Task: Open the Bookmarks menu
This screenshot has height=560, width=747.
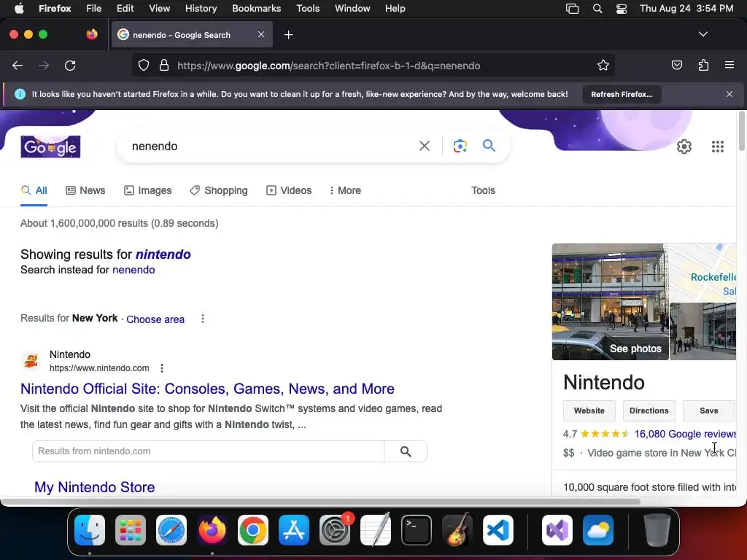Action: (x=256, y=9)
